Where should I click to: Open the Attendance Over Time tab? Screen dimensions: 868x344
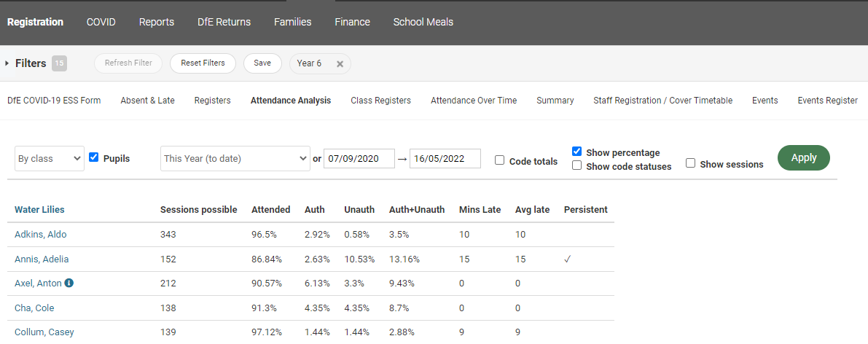(473, 101)
